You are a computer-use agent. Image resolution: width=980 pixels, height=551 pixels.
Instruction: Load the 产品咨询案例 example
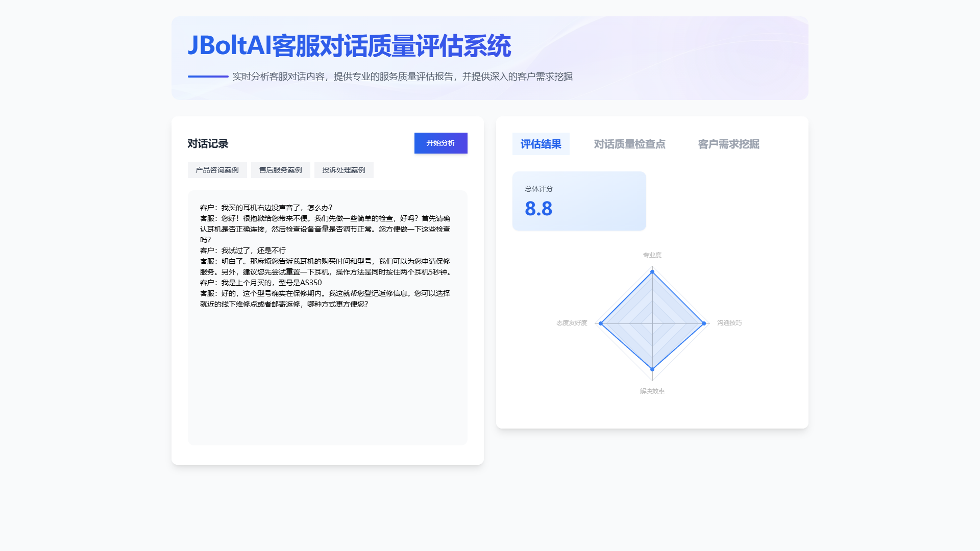(217, 170)
